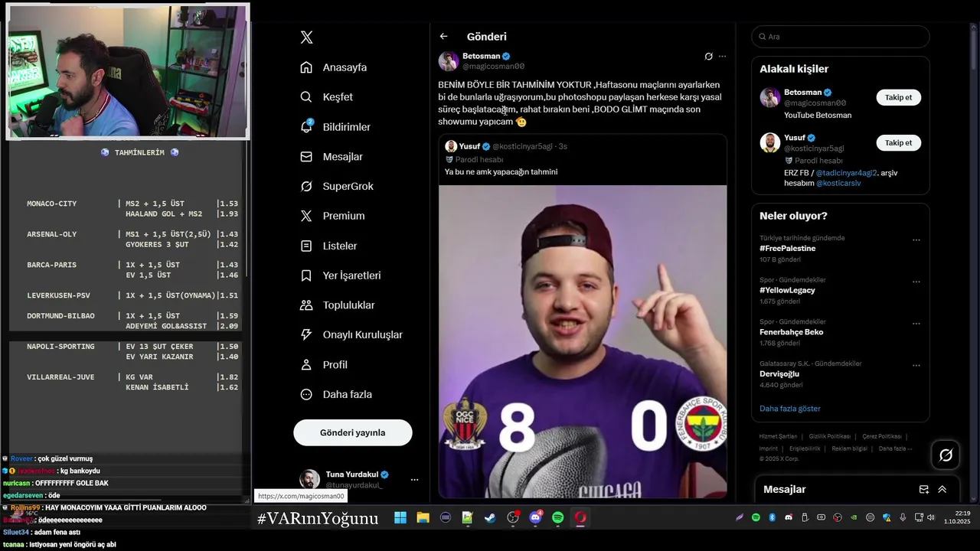The image size is (980, 551).
Task: Click the Listeler list icon
Action: [306, 246]
